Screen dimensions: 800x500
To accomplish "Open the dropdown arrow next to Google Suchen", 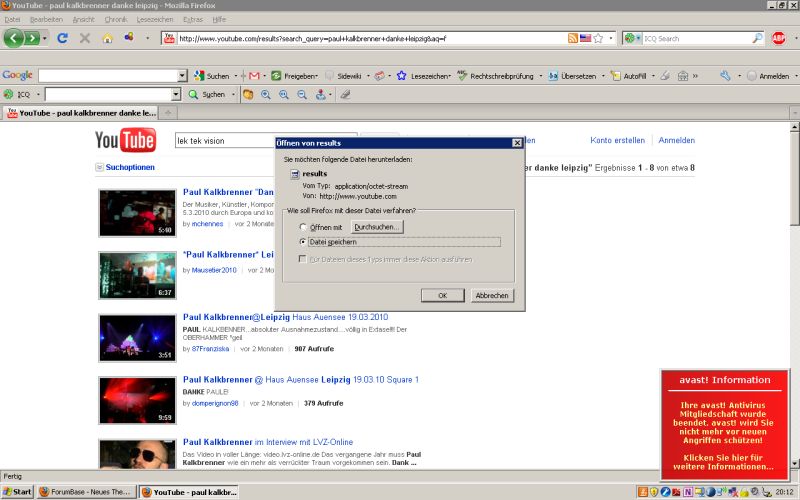I will click(236, 76).
